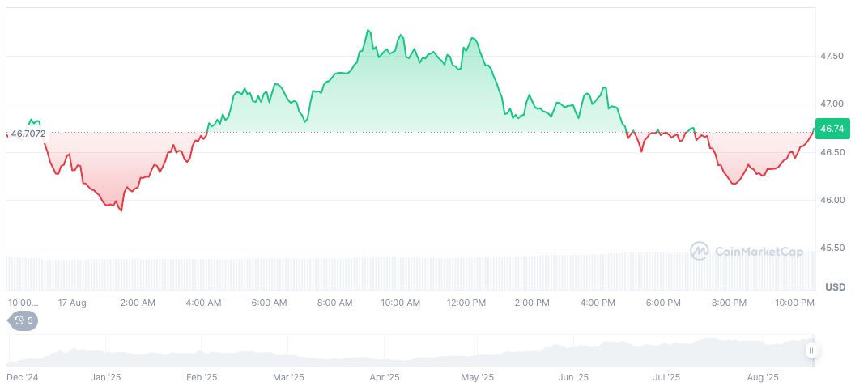Screen dimensions: 868x386
Task: Click the CoinMarketCap watermark logo
Action: 700,252
